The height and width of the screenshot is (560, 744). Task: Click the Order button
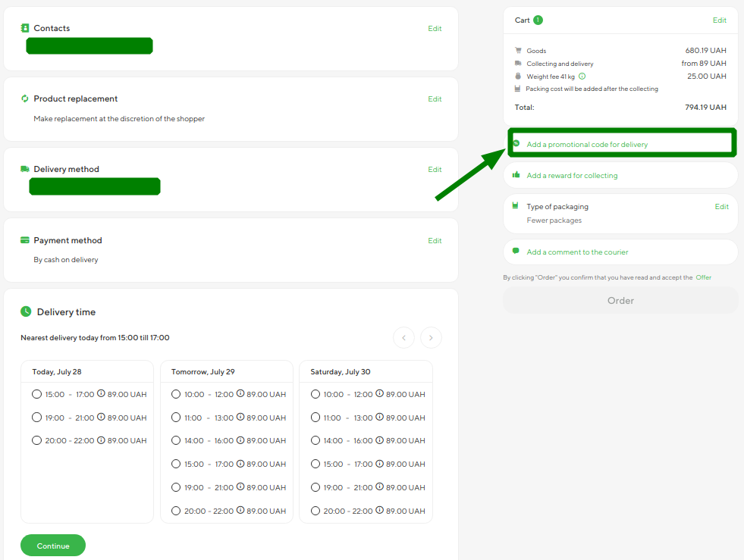(620, 301)
